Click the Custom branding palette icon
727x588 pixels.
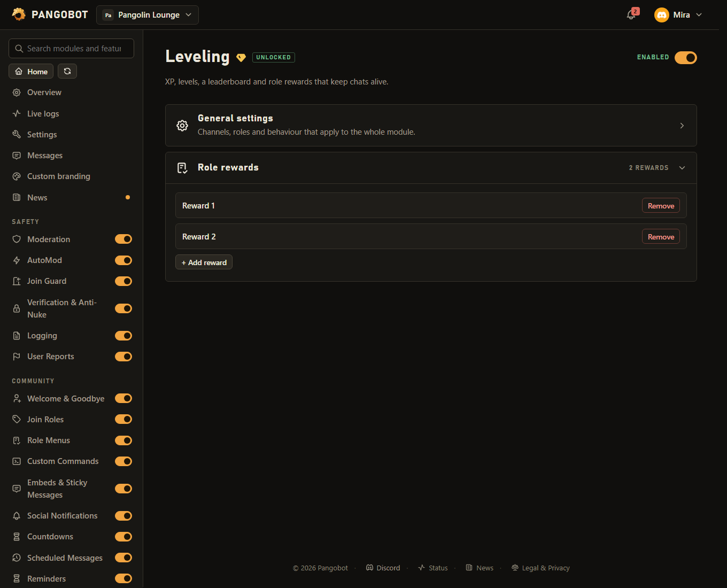[17, 176]
